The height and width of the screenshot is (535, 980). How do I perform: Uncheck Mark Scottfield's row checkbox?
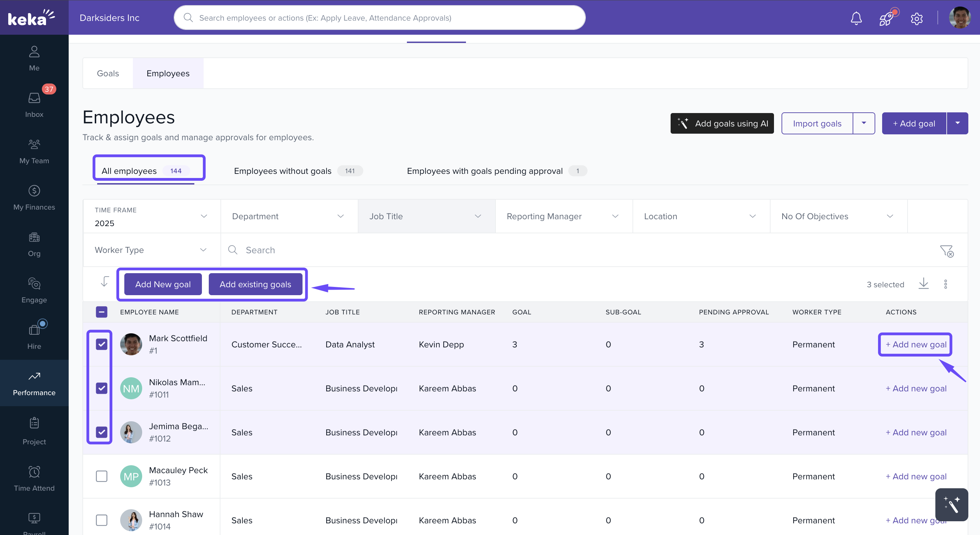(102, 344)
